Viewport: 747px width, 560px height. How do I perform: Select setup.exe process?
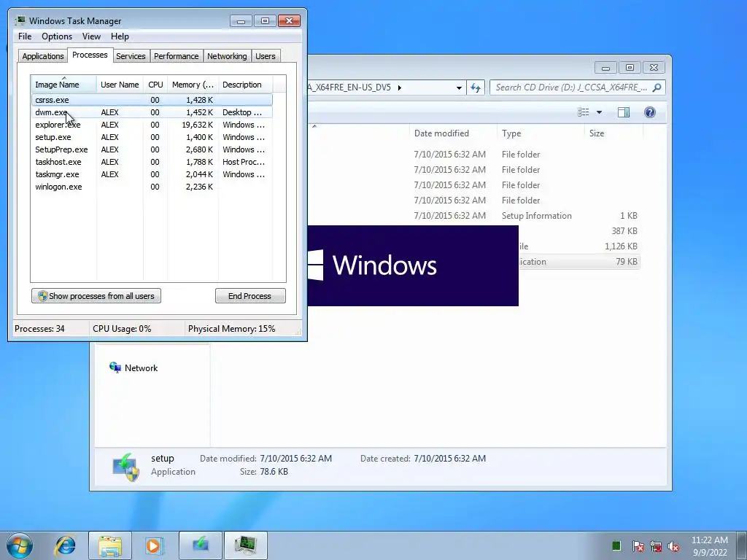coord(152,137)
